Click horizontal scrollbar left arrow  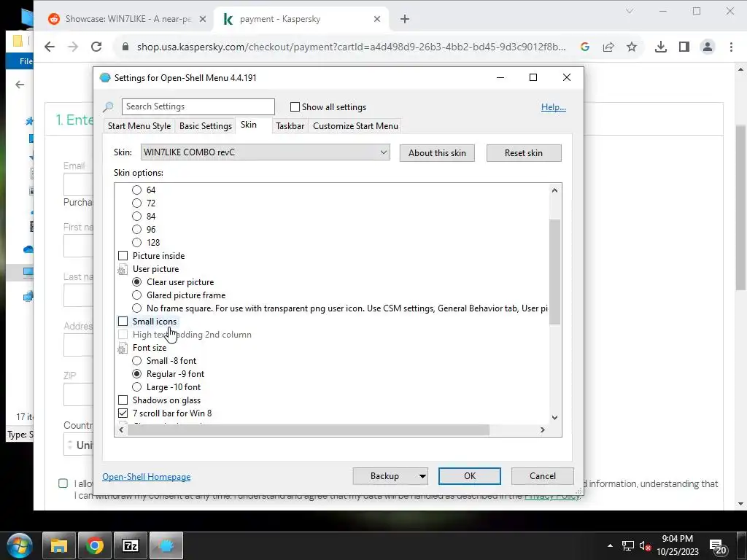[122, 430]
